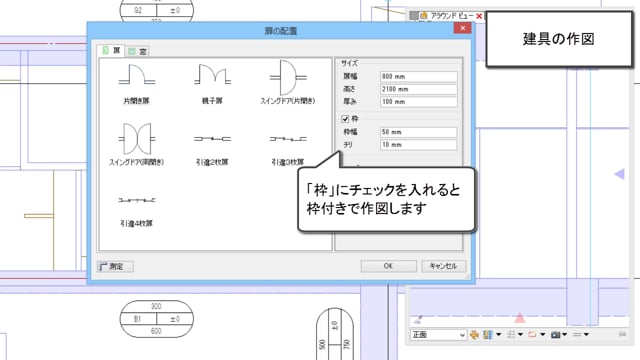Edit the 扉幅 width field 800 mm
This screenshot has height=360, width=640.
point(418,76)
